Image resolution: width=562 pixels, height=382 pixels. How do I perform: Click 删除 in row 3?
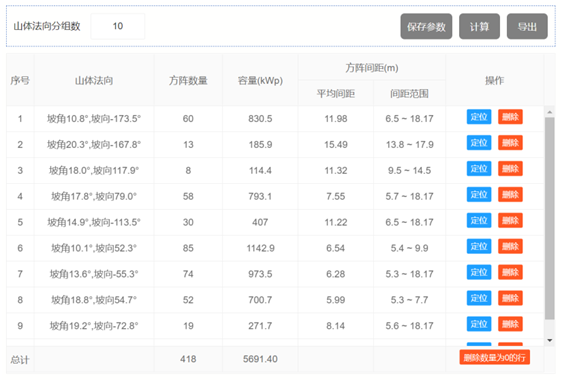[510, 169]
